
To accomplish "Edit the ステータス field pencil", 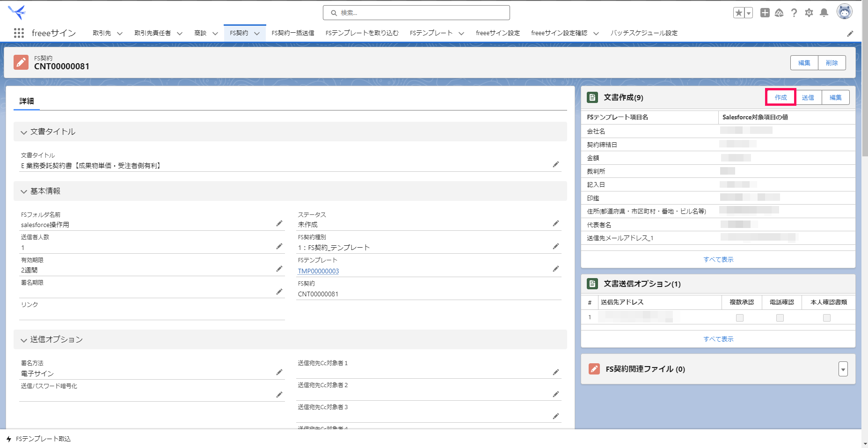I will pyautogui.click(x=556, y=223).
